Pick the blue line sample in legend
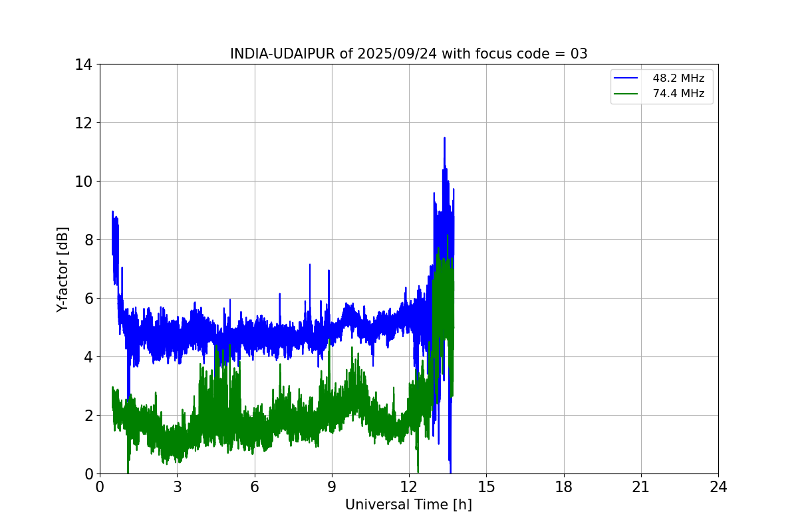This screenshot has height=532, width=798. [626, 78]
